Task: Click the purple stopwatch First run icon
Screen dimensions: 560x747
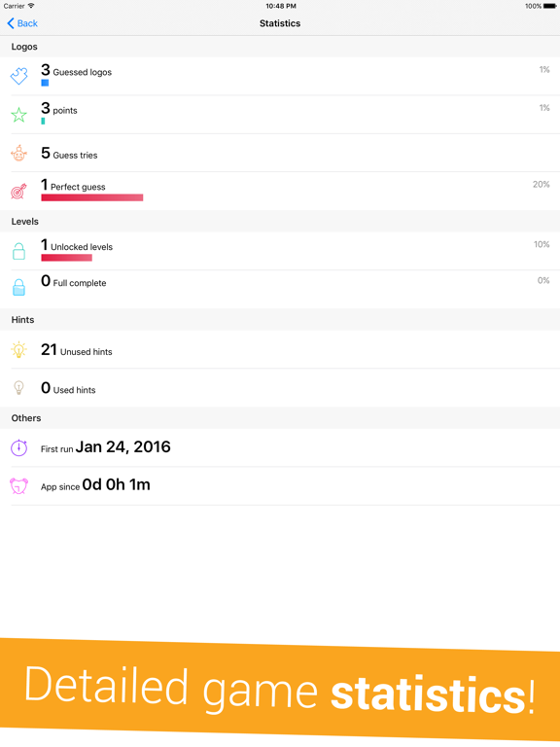Action: [19, 447]
